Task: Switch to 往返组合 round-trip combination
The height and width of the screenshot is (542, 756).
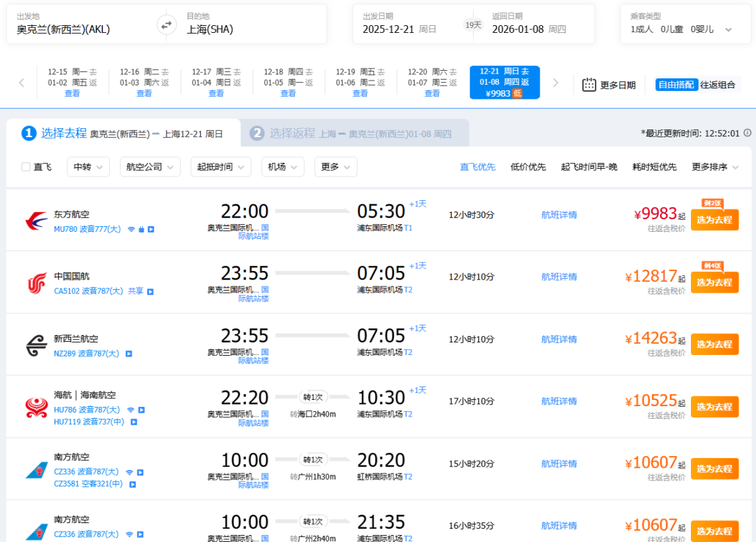Action: click(x=718, y=85)
